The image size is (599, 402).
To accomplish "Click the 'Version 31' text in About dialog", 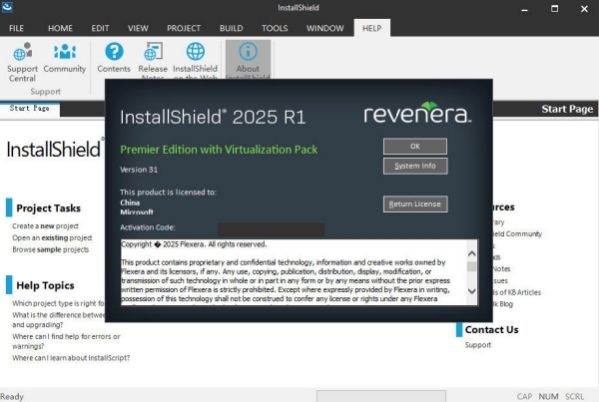I will point(139,170).
